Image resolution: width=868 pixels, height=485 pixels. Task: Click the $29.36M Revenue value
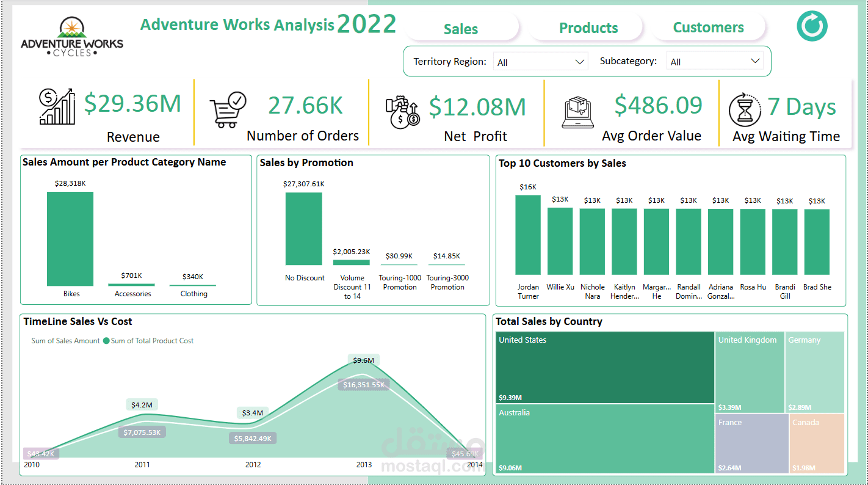pyautogui.click(x=132, y=103)
